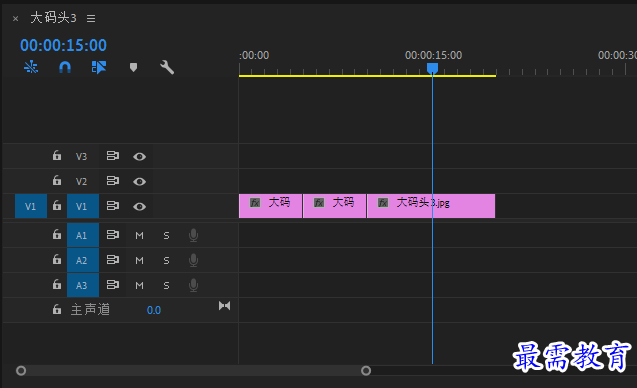Toggle sync lock on track V2
The width and height of the screenshot is (637, 388).
pos(113,181)
